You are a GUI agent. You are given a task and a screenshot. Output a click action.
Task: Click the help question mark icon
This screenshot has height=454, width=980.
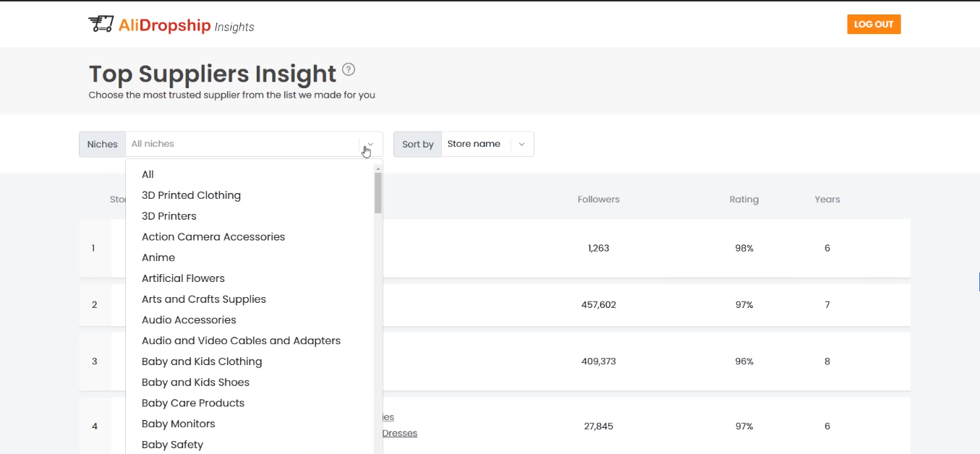tap(349, 70)
